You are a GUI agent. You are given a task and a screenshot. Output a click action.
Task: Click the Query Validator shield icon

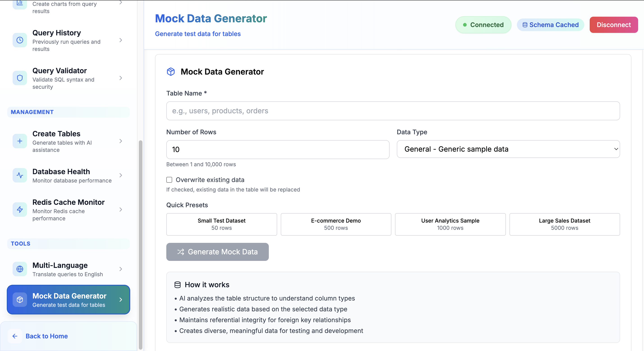(x=20, y=78)
